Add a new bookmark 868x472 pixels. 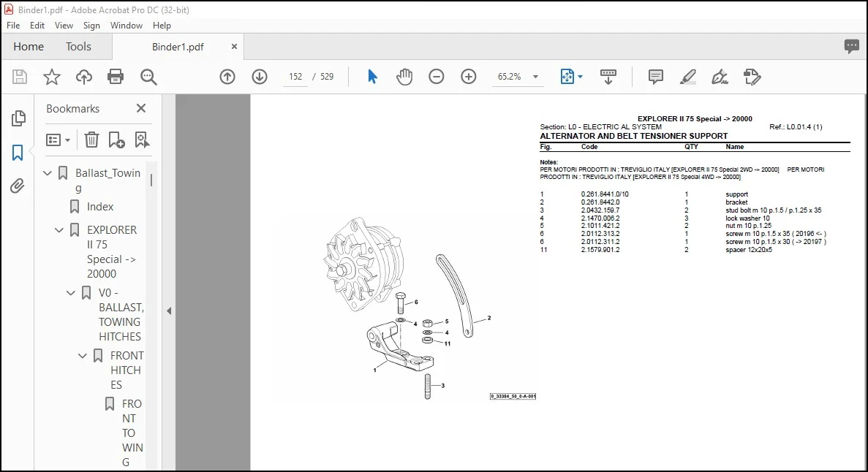(116, 140)
